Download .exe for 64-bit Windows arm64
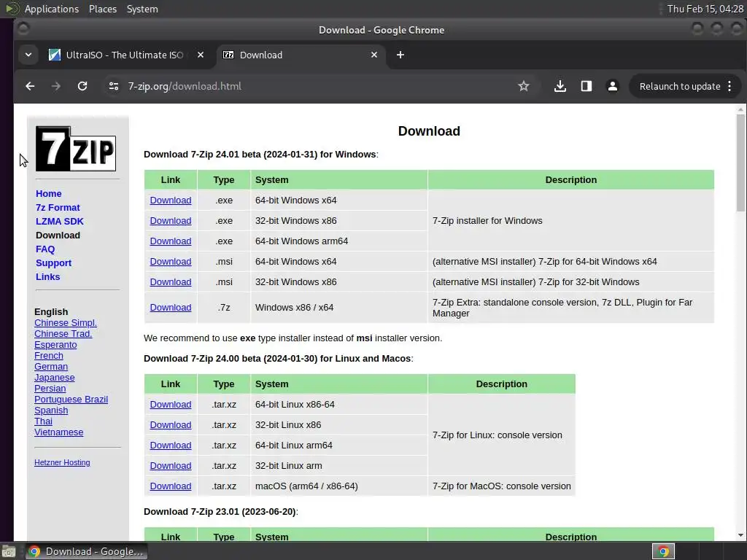The height and width of the screenshot is (560, 747). (171, 241)
